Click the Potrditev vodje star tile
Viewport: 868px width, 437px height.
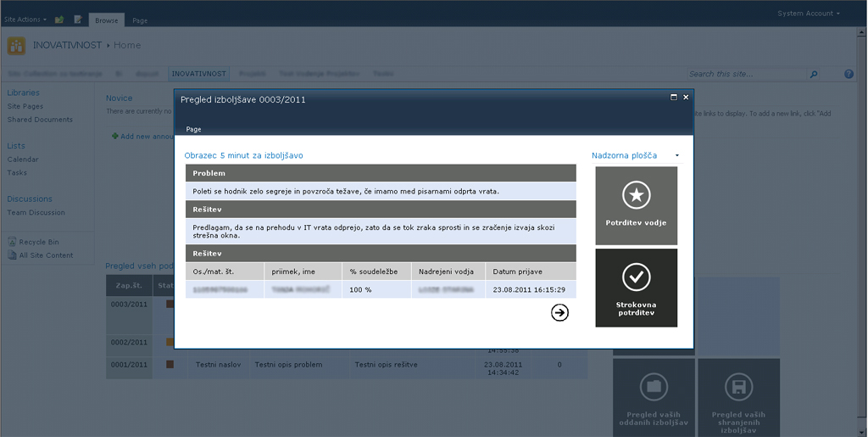[636, 204]
